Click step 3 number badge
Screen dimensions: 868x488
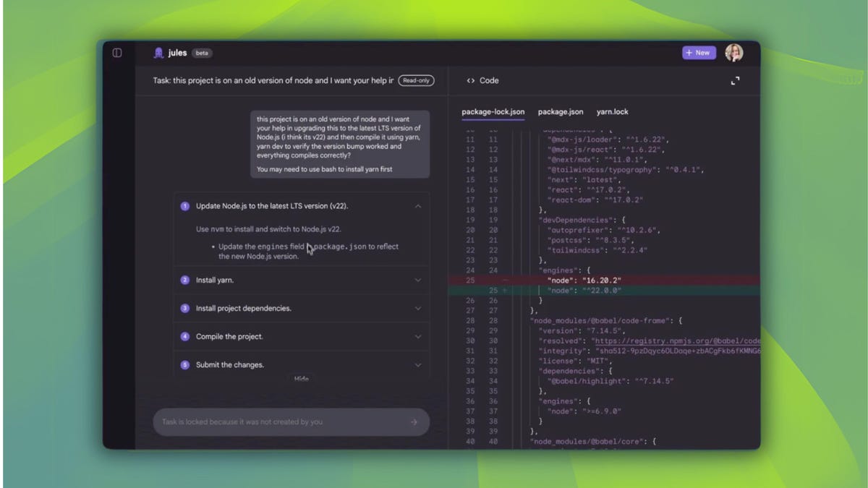184,308
